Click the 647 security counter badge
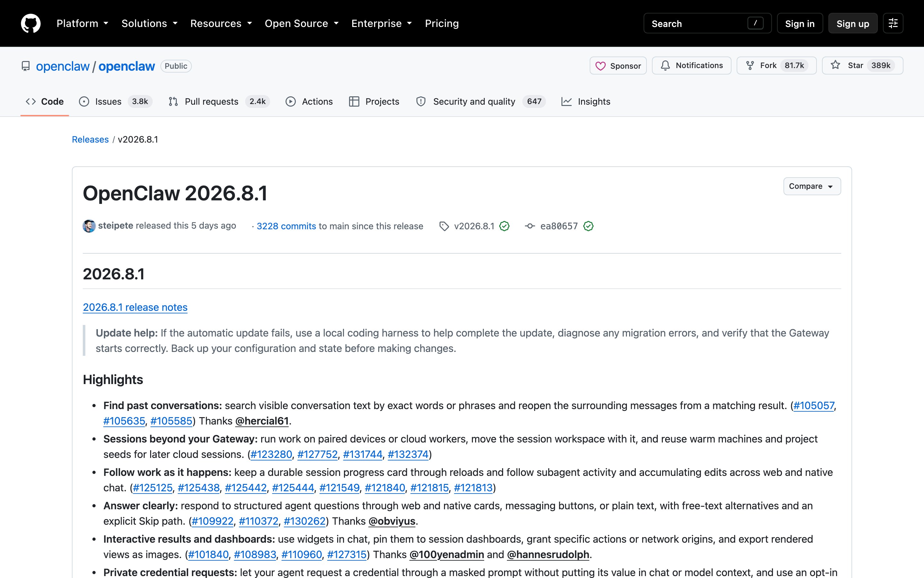The height and width of the screenshot is (578, 924). coord(534,101)
